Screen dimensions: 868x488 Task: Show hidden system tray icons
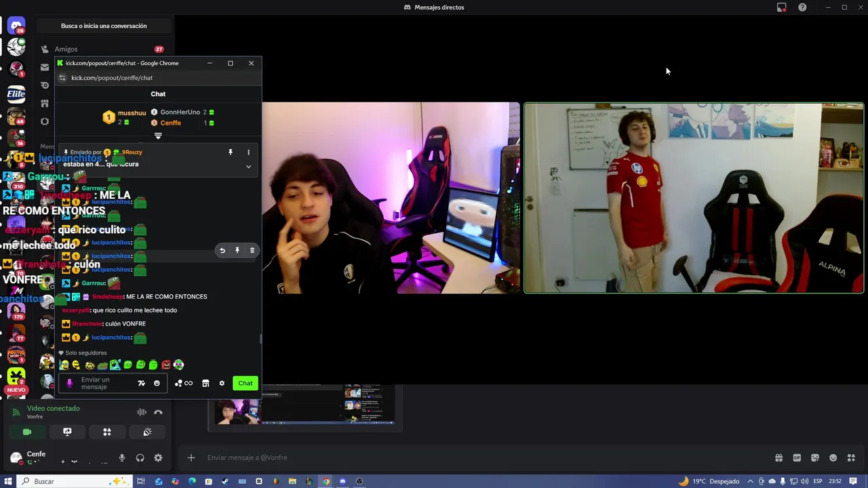751,481
